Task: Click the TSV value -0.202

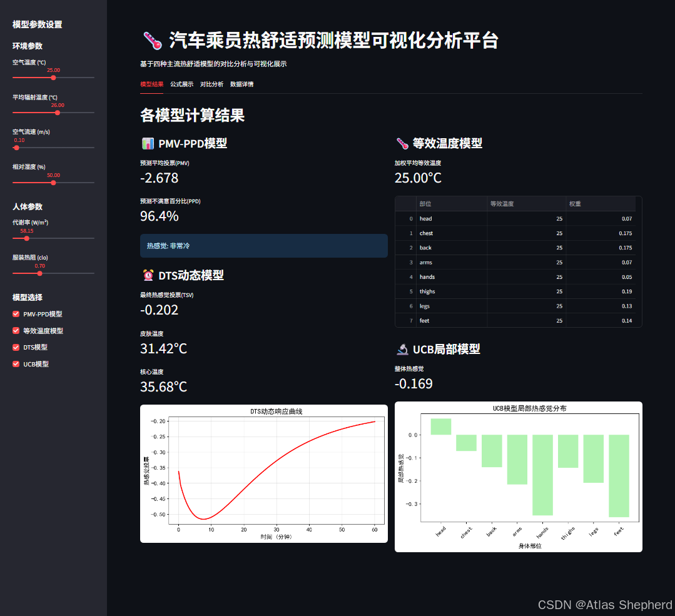Action: pos(159,310)
